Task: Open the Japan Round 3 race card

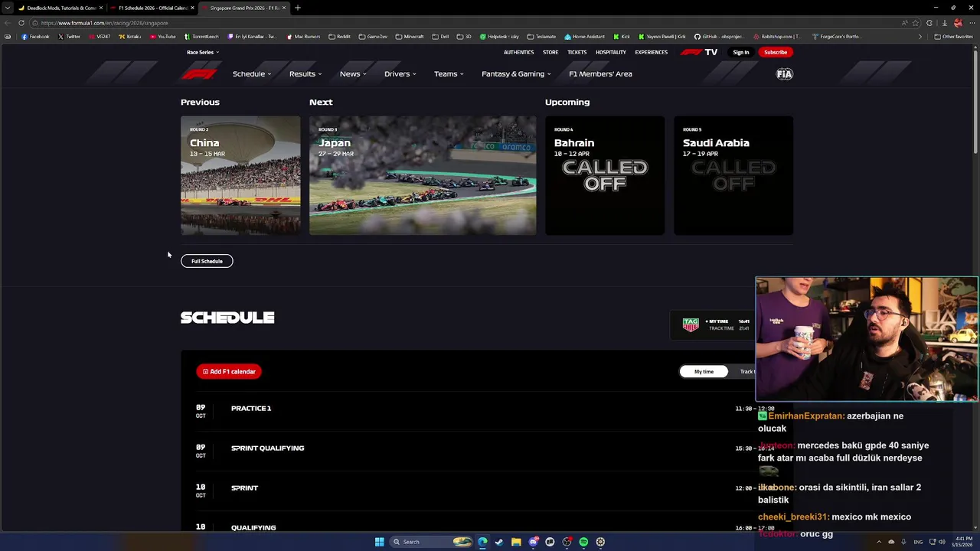Action: (x=423, y=175)
